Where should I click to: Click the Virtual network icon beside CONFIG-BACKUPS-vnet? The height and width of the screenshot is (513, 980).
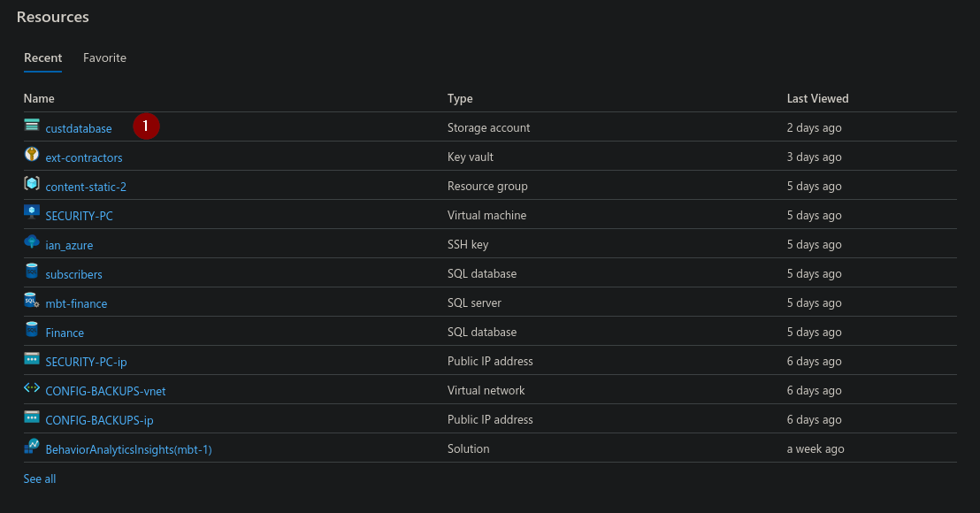click(32, 390)
